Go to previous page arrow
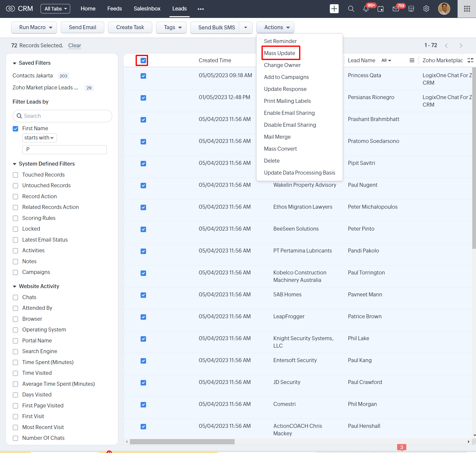 446,46
